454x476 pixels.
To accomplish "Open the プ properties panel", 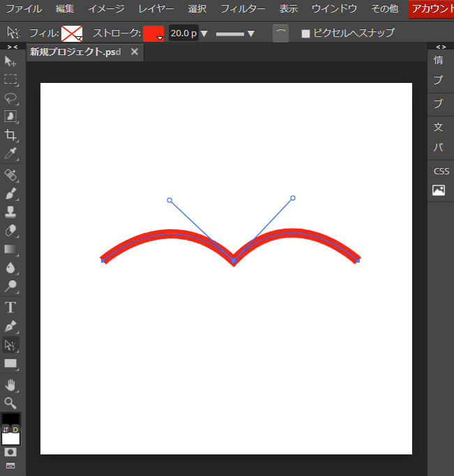I will coord(438,80).
